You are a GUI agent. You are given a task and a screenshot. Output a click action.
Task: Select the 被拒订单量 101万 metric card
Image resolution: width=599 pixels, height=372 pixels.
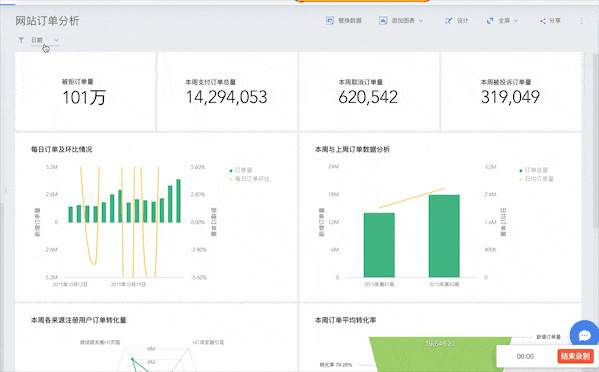[85, 92]
